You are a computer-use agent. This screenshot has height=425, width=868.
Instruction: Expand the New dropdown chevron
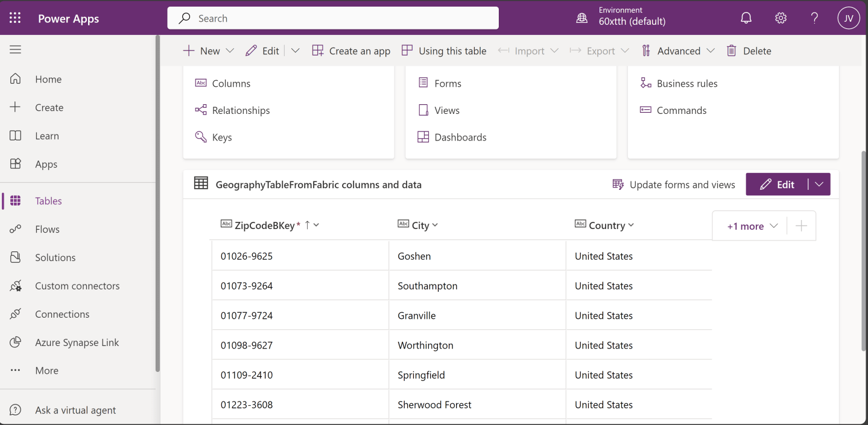(229, 51)
